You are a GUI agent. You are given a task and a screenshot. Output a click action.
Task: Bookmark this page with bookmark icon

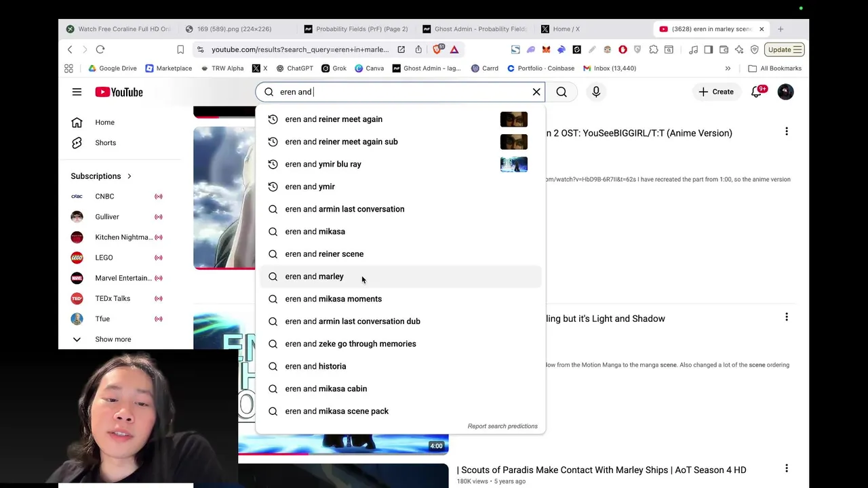click(180, 49)
